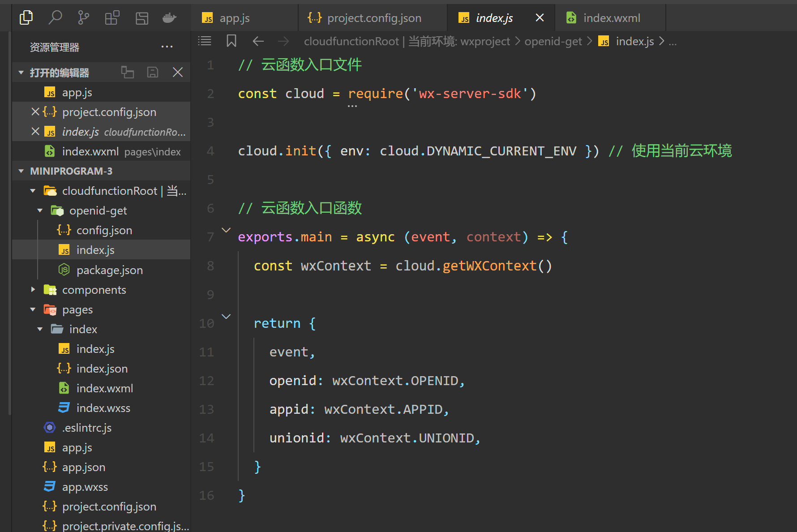Collapse the 打开的编辑器 section

pyautogui.click(x=21, y=72)
